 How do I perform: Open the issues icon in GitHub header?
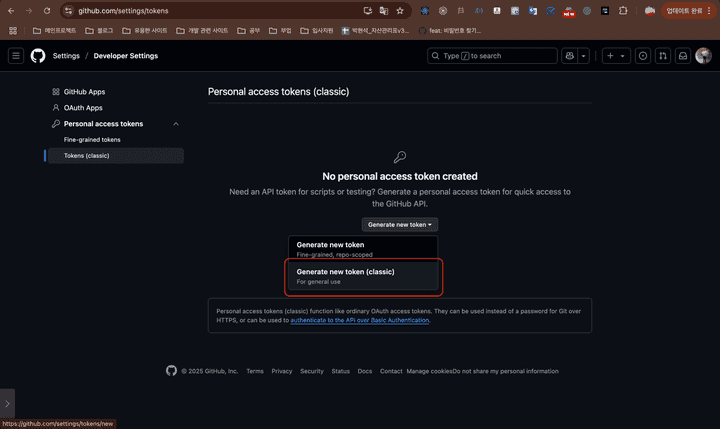[643, 56]
